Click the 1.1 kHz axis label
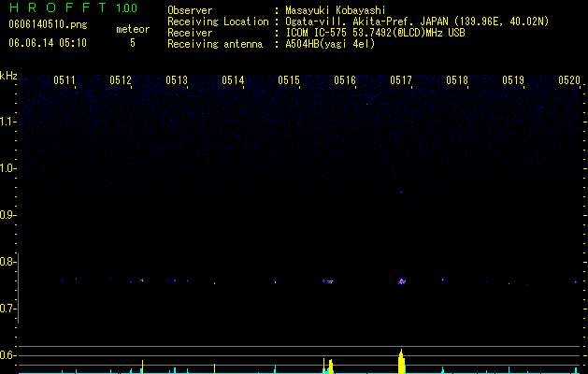Screen dimensions: 588x374 click(x=7, y=122)
